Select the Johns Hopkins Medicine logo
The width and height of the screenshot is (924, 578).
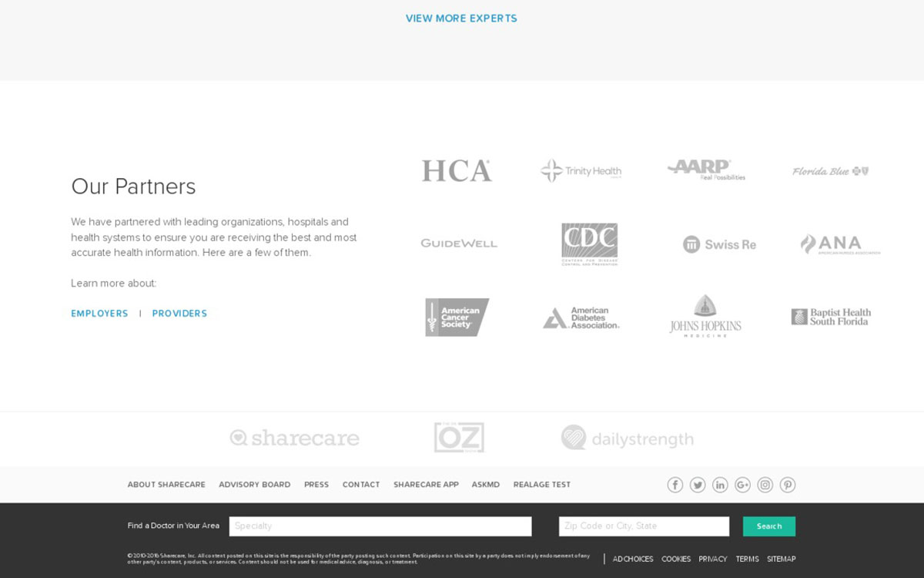click(x=705, y=316)
